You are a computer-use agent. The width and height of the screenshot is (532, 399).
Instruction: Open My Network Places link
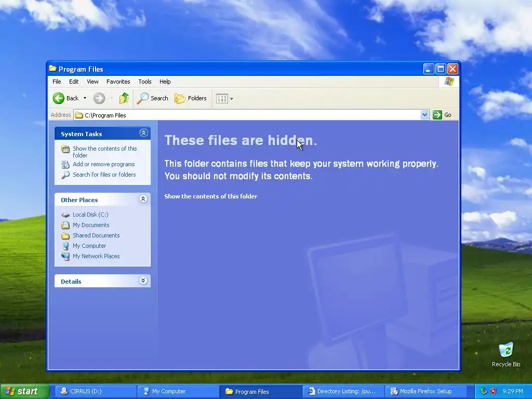pyautogui.click(x=96, y=256)
